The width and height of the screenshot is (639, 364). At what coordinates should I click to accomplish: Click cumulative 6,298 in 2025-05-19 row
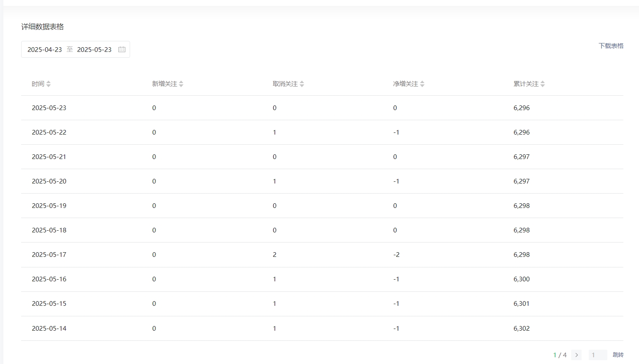pyautogui.click(x=522, y=206)
